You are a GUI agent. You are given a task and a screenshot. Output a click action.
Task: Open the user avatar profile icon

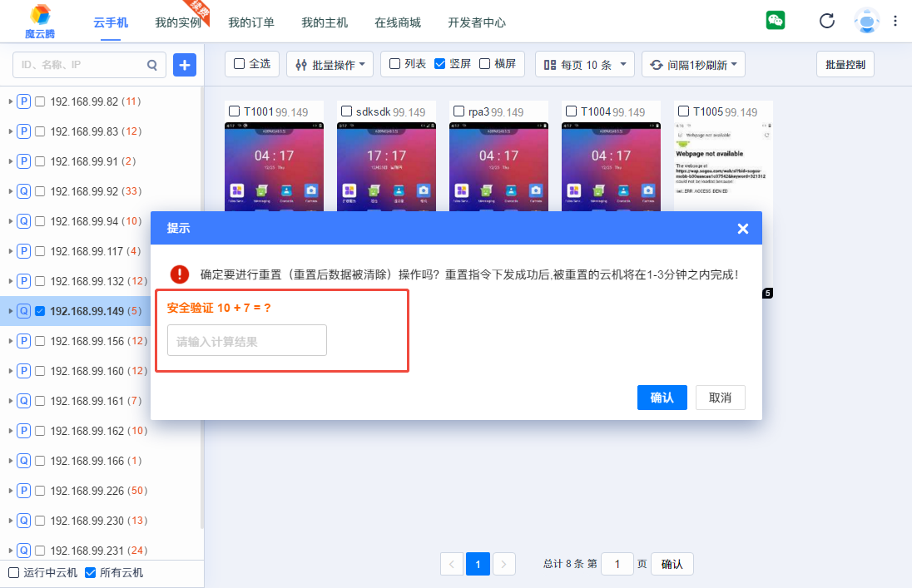tap(866, 21)
